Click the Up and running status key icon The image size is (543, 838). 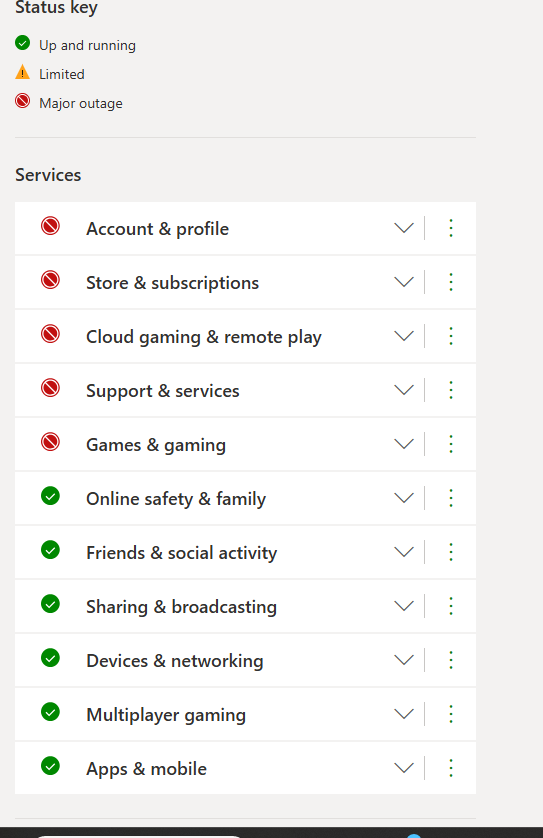coord(22,43)
